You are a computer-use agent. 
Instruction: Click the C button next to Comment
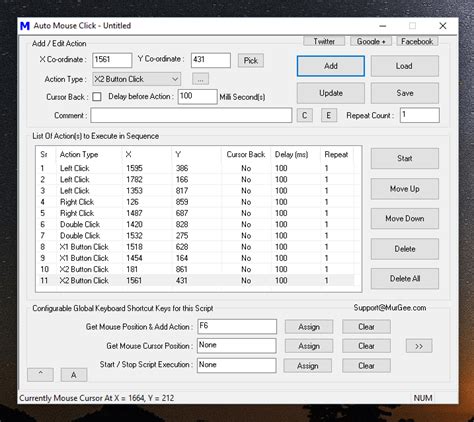[x=304, y=115]
